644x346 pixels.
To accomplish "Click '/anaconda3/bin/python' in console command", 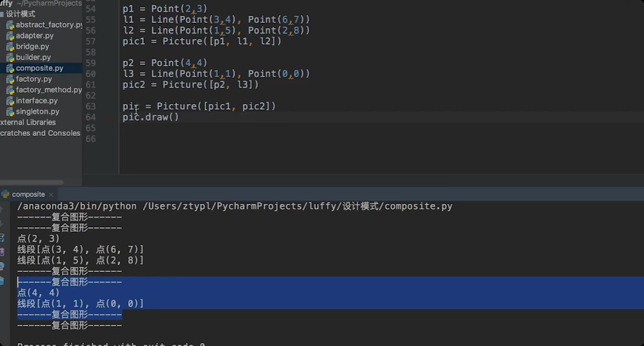I will [77, 206].
